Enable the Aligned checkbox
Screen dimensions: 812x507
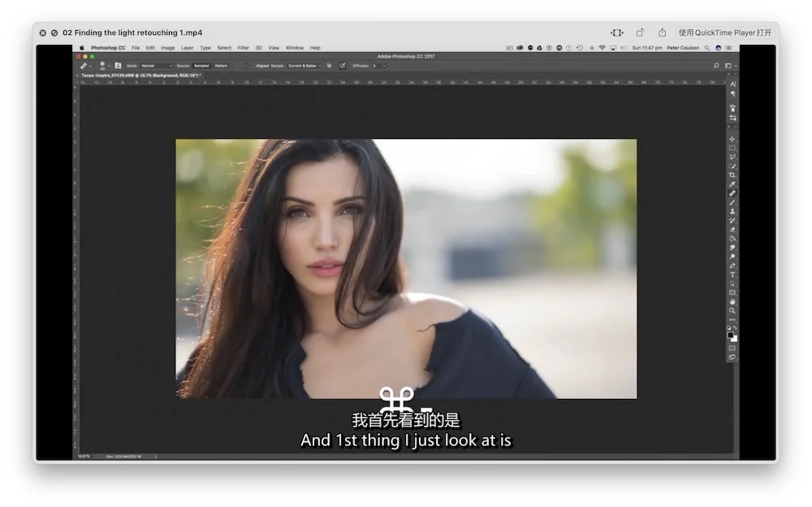pos(253,65)
